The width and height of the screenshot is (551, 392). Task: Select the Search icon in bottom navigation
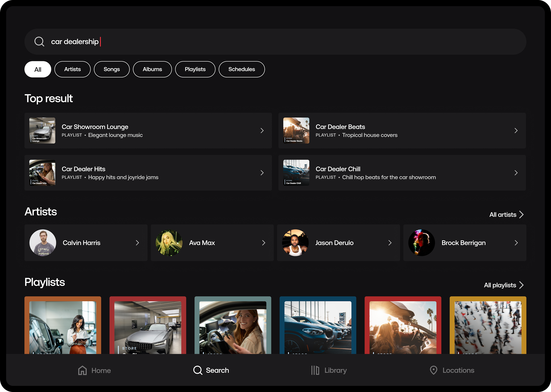coord(198,370)
